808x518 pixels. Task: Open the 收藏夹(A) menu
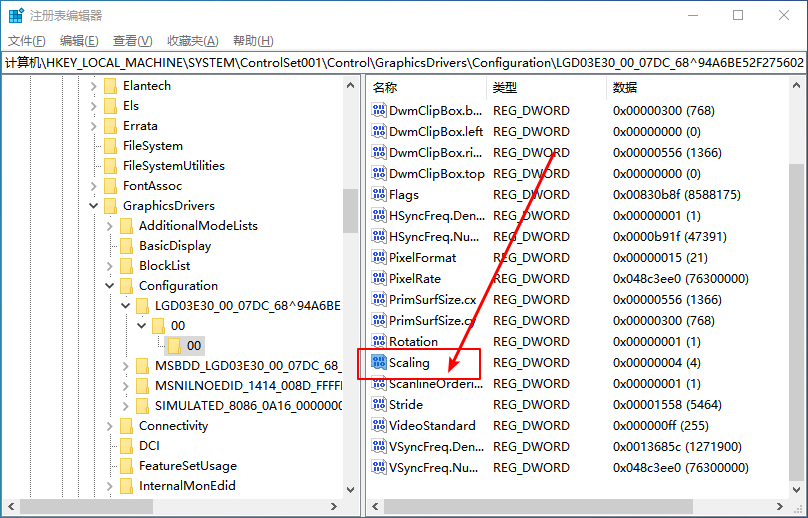pos(192,40)
